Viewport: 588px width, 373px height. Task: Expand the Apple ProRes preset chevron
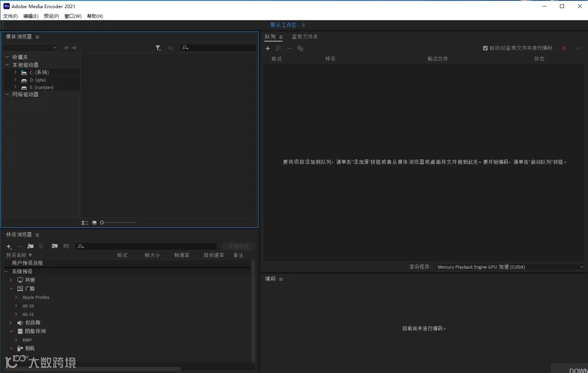point(16,297)
